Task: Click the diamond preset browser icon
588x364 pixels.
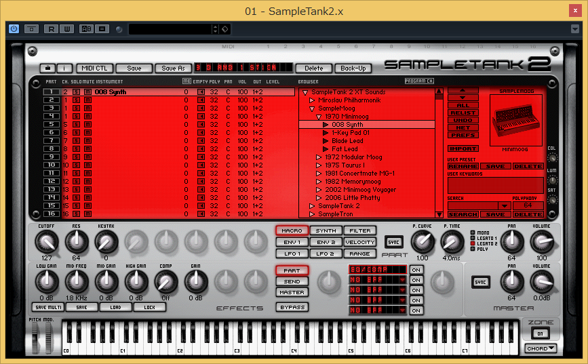Action: 224,29
